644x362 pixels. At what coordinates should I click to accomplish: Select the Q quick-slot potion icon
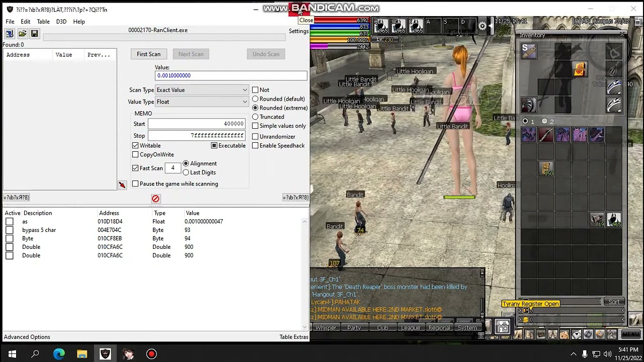click(x=381, y=26)
